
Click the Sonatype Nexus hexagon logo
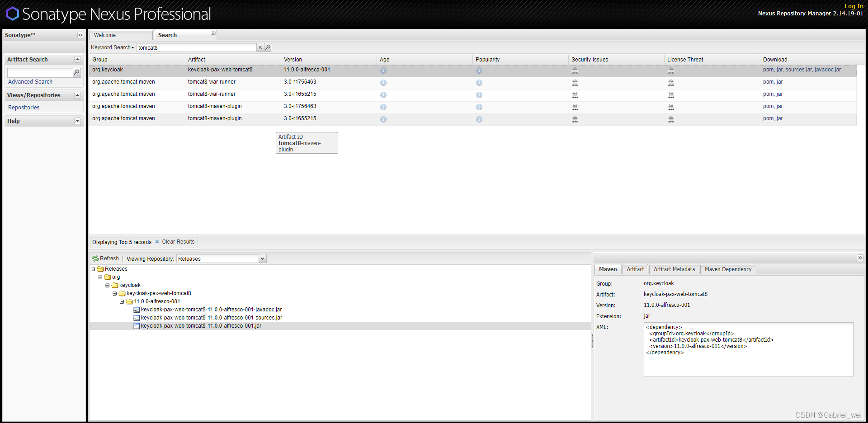coord(13,14)
